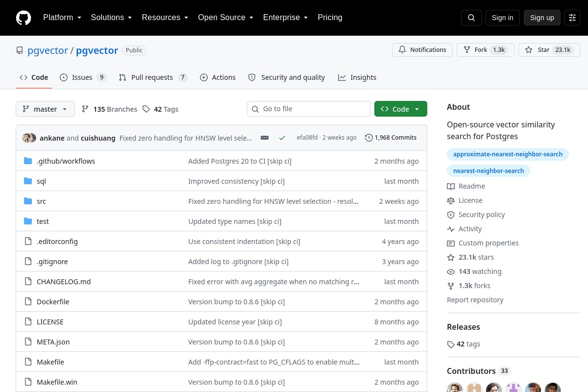Image resolution: width=588 pixels, height=392 pixels.
Task: Click the nearest-neighbor-search topic tag
Action: point(489,171)
